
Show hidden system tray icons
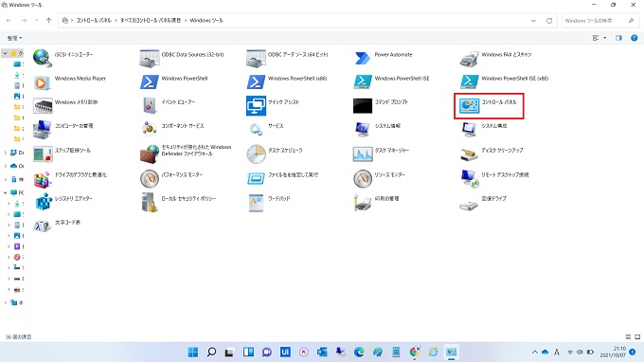tap(535, 353)
